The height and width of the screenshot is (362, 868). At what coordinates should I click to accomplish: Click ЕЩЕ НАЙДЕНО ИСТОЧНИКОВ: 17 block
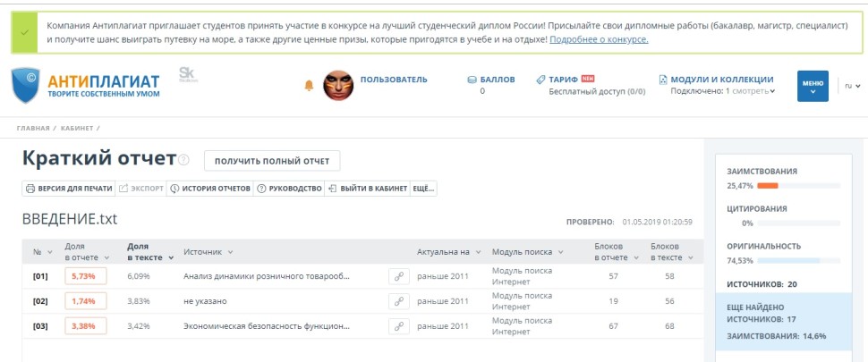coord(784,322)
